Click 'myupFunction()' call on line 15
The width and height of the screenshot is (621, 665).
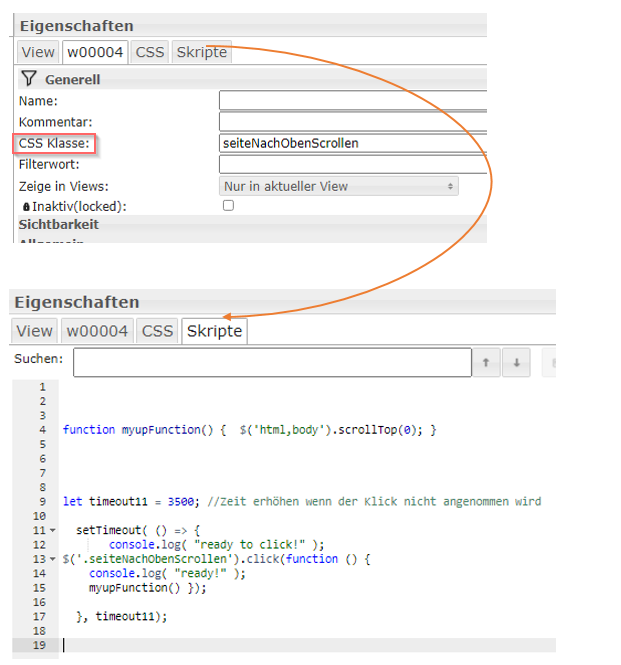pos(134,588)
